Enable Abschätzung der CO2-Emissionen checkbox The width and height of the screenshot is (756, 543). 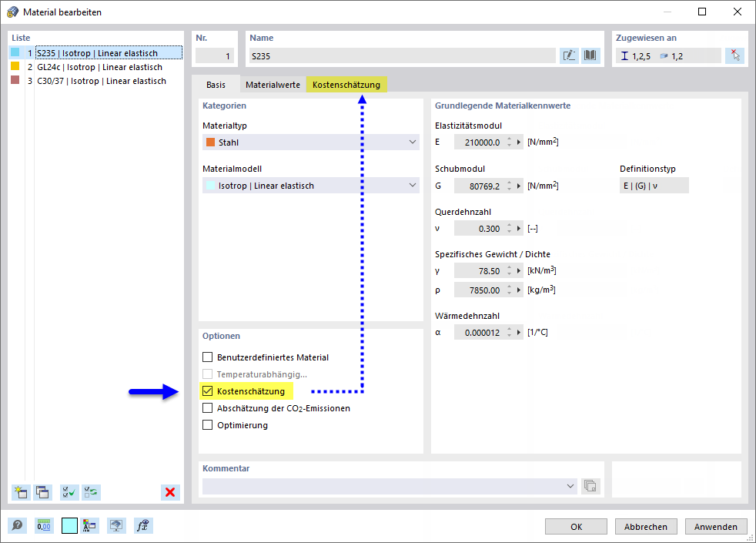(207, 408)
